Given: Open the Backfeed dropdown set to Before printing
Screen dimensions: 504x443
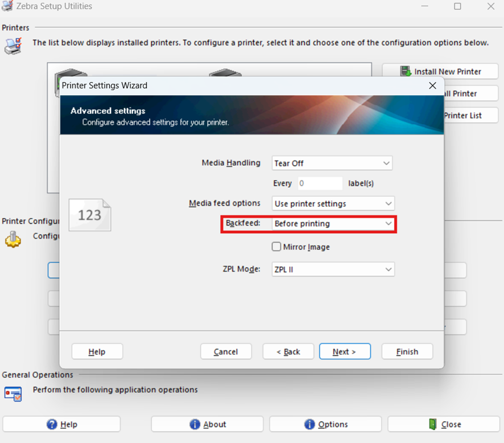Looking at the screenshot, I should (333, 224).
